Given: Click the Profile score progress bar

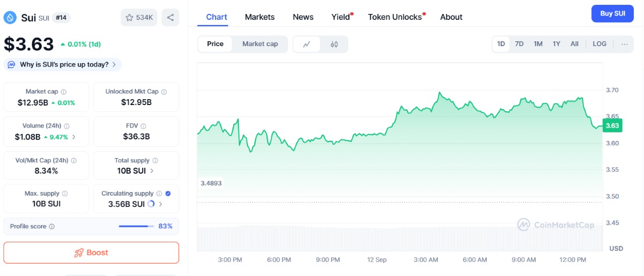Looking at the screenshot, I should coord(136,226).
